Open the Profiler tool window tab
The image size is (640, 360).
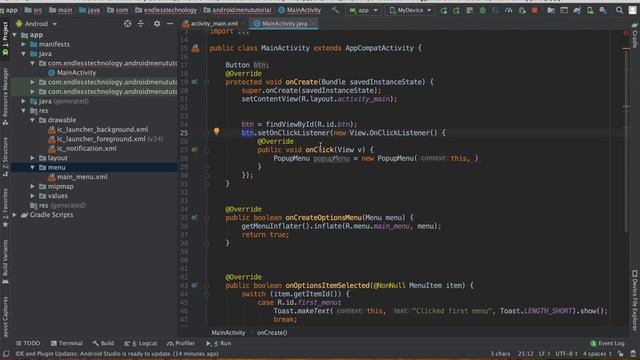point(181,343)
